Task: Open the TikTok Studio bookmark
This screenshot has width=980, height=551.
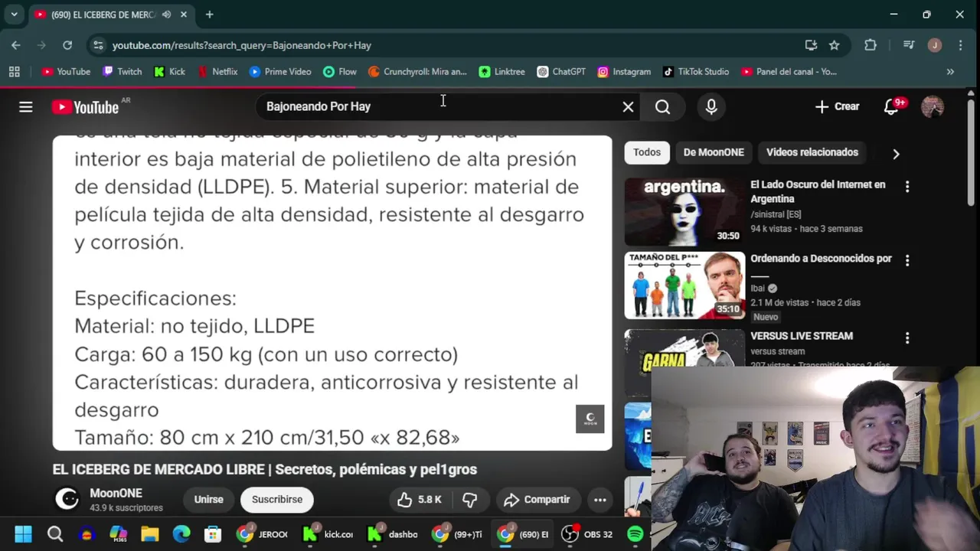Action: pos(696,71)
